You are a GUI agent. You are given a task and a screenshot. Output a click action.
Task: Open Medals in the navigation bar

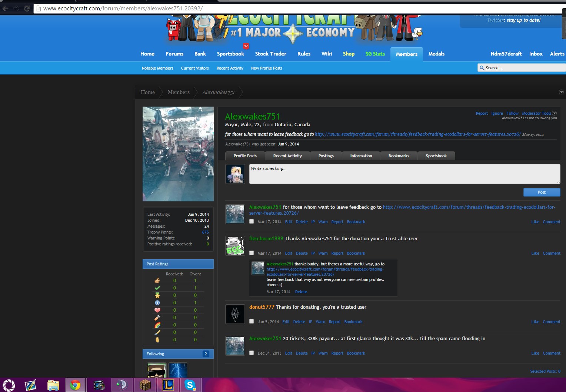point(436,54)
